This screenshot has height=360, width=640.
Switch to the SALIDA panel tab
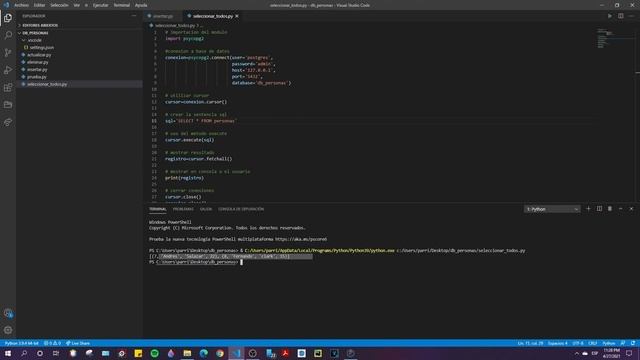coord(206,209)
